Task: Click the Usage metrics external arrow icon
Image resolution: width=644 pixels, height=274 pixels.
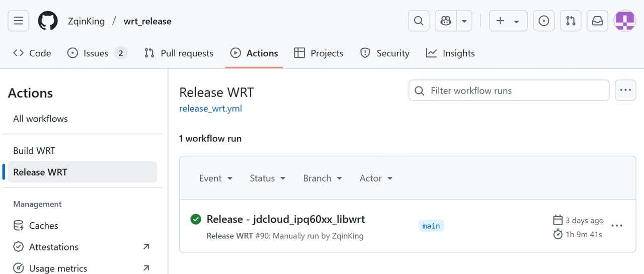Action: click(x=146, y=268)
